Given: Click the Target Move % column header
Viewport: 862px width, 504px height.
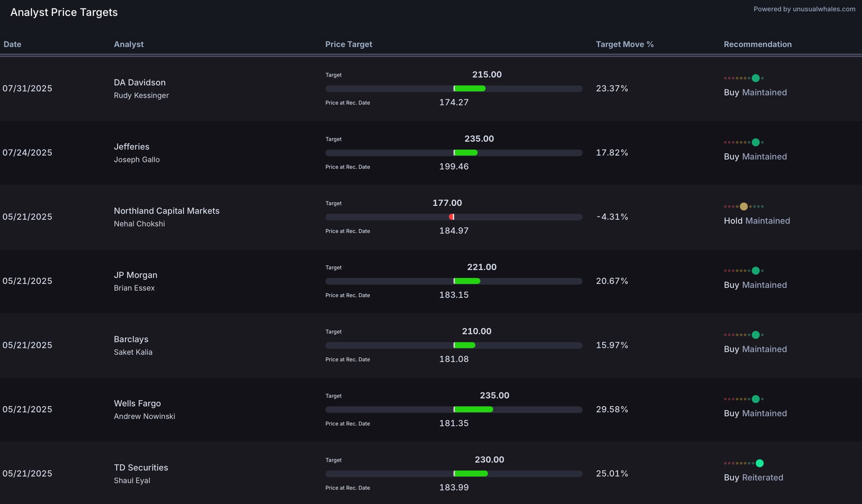Looking at the screenshot, I should point(625,44).
